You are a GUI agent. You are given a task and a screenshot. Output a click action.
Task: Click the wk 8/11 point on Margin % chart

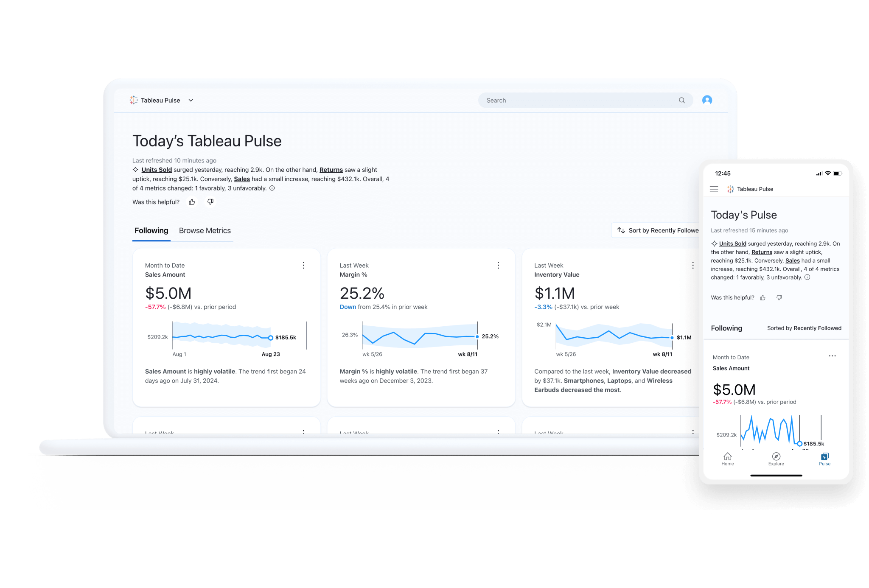pos(477,337)
